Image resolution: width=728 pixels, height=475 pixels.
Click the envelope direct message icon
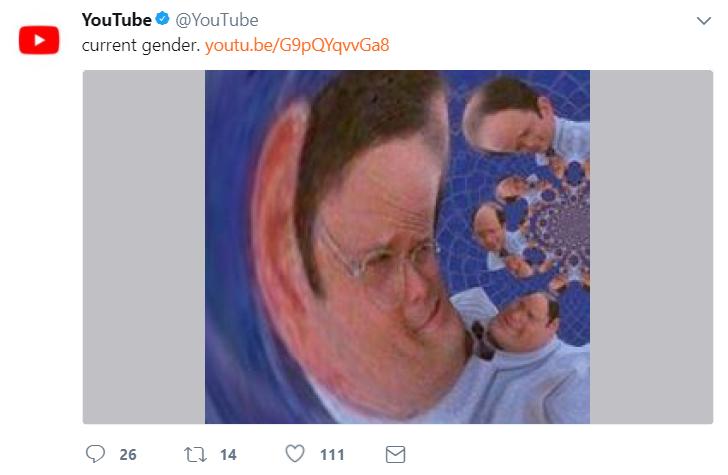click(x=396, y=454)
